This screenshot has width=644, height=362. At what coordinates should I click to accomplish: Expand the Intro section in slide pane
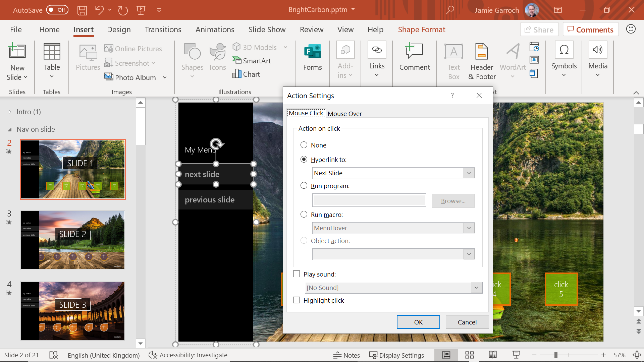(9, 112)
